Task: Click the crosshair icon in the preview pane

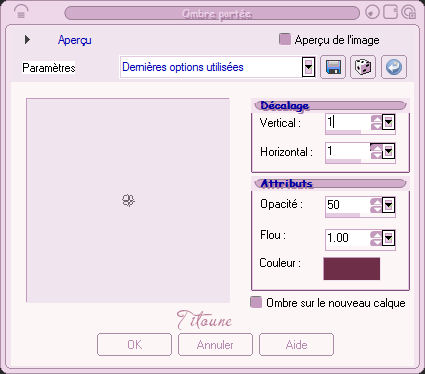Action: point(128,201)
